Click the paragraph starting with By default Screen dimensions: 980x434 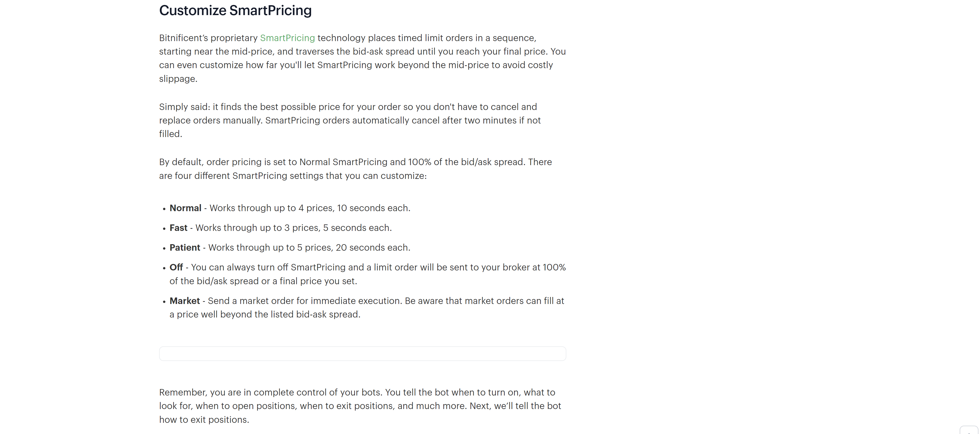[355, 169]
